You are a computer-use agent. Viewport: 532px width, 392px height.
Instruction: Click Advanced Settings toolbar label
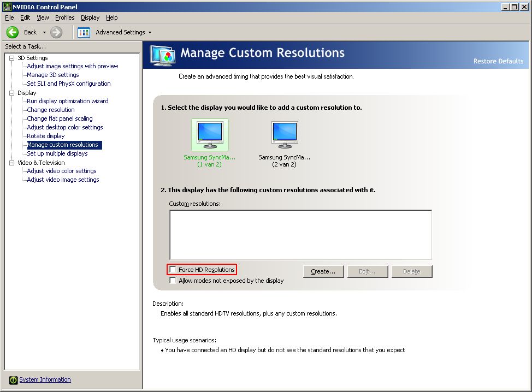tap(121, 32)
